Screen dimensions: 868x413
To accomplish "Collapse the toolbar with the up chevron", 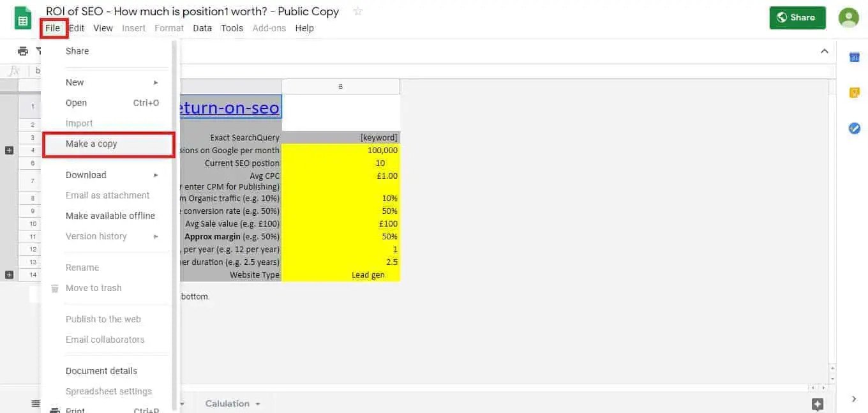I will click(x=824, y=51).
